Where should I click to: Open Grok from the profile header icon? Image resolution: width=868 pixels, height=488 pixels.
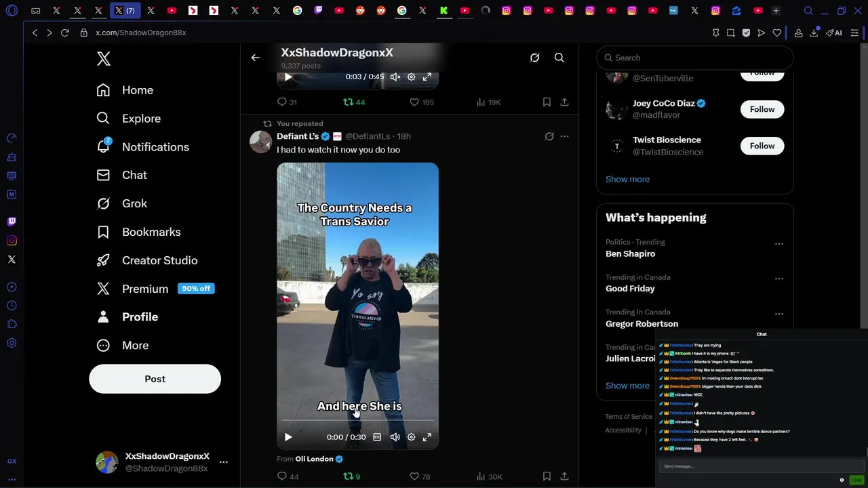tap(534, 58)
